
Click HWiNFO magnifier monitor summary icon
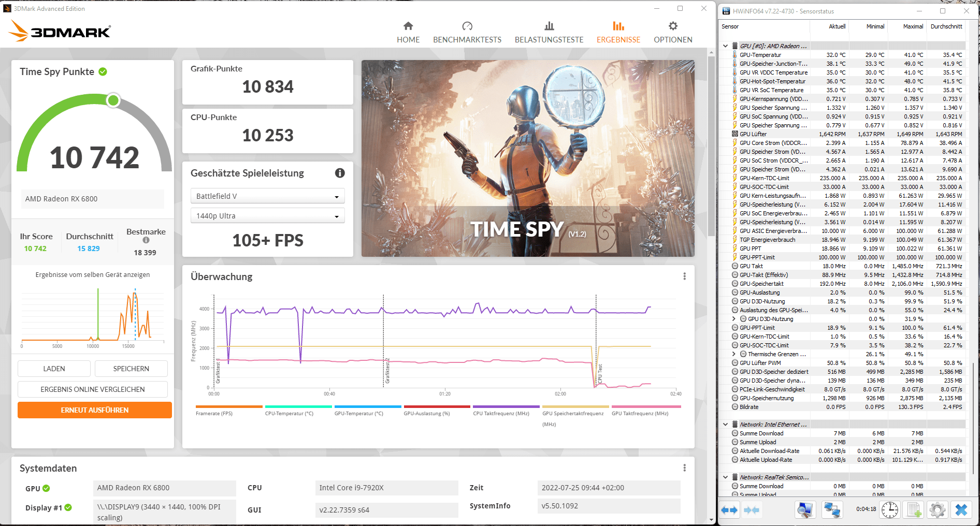[x=805, y=510]
